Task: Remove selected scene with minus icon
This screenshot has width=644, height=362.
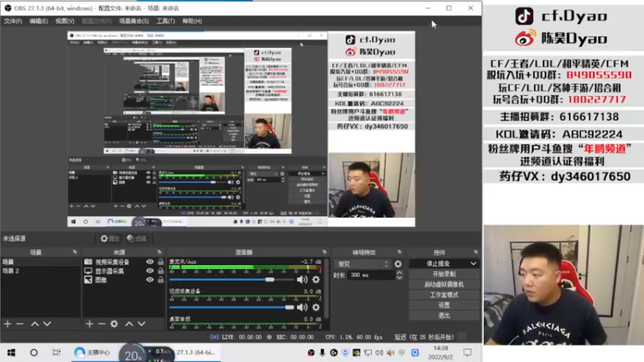Action: pyautogui.click(x=19, y=324)
